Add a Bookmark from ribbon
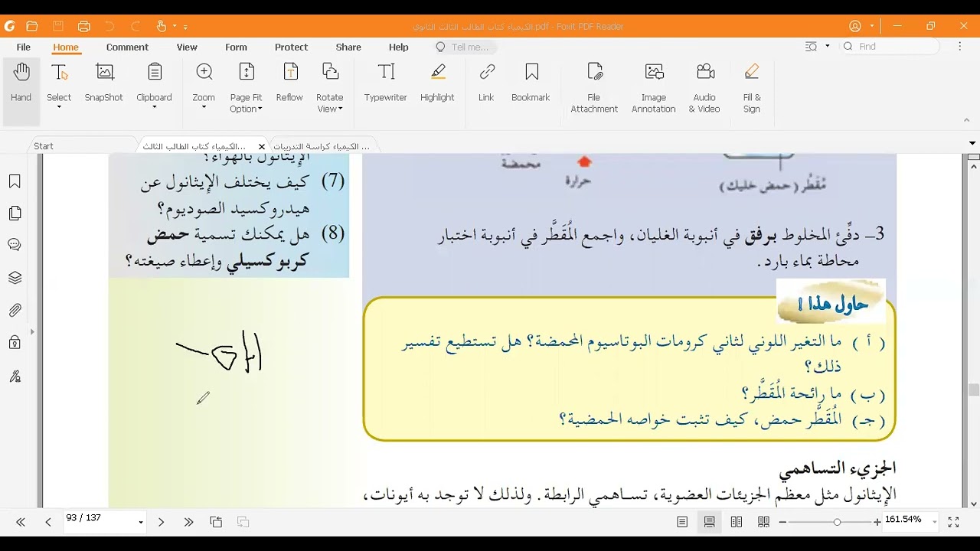The image size is (980, 551). [531, 83]
